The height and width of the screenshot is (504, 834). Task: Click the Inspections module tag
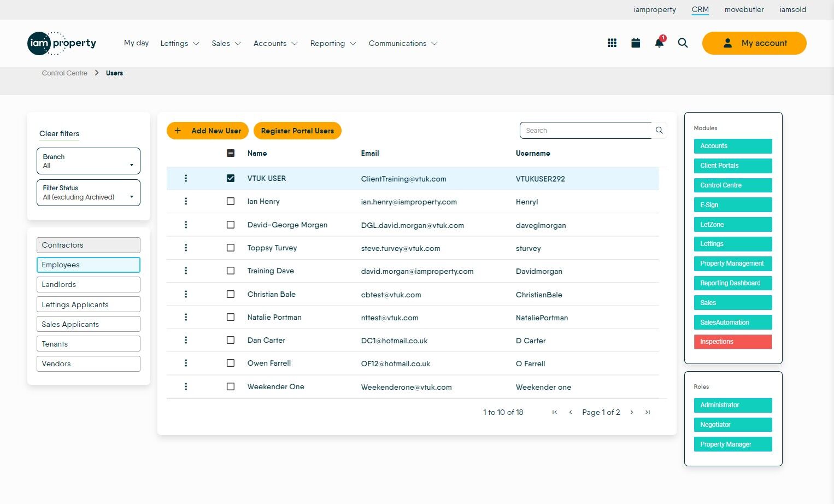coord(733,342)
